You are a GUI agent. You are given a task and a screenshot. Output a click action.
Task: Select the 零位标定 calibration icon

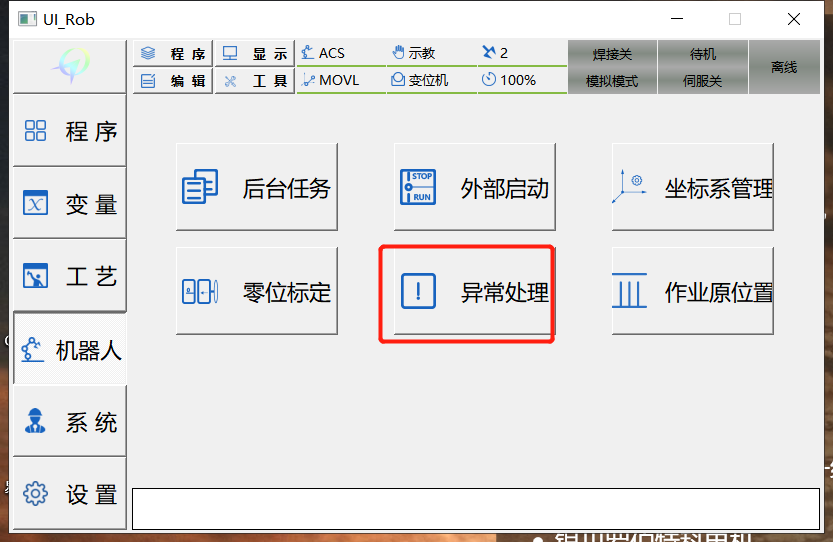point(200,291)
